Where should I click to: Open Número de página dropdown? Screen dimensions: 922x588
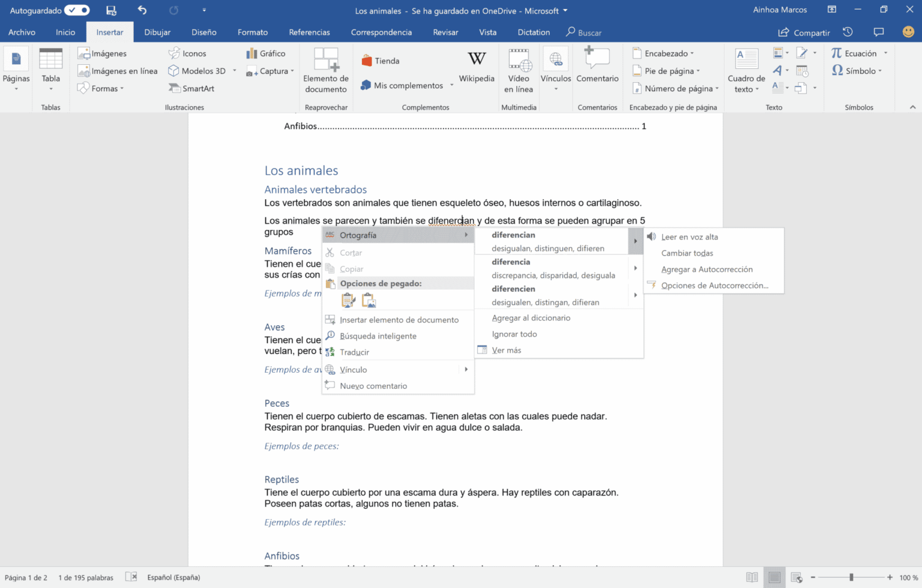pyautogui.click(x=675, y=88)
